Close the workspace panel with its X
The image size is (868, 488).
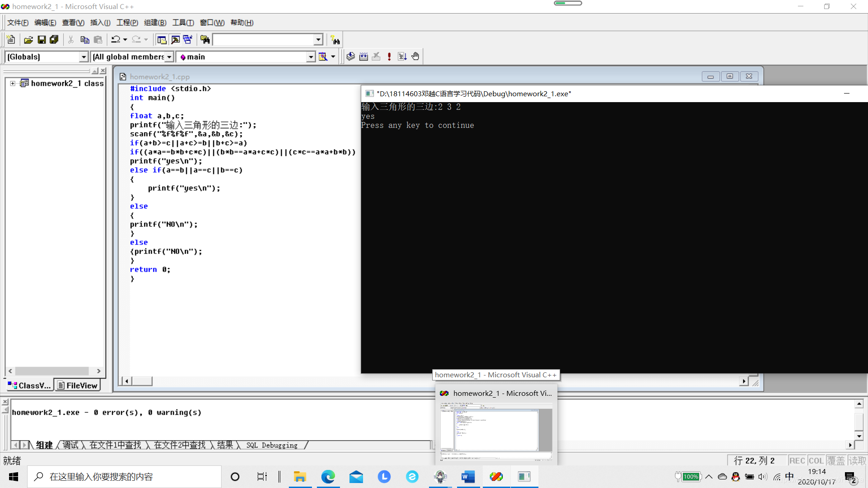tap(103, 71)
